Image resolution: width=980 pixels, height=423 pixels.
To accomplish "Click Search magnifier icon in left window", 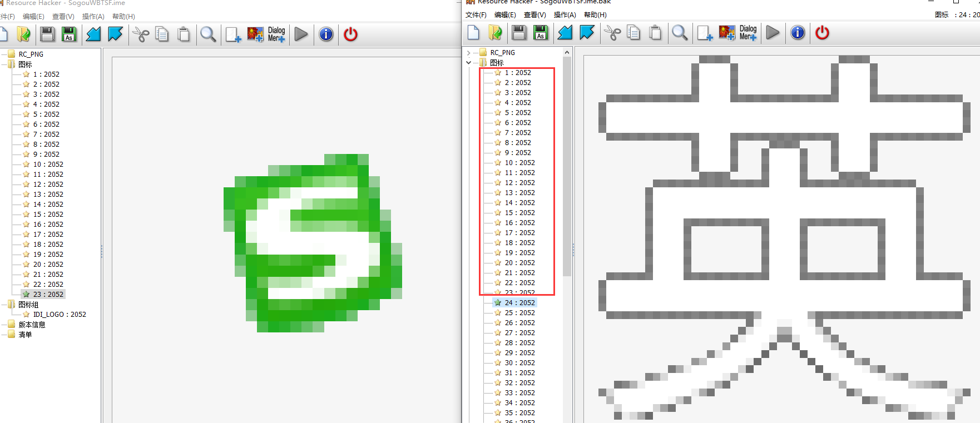I will pyautogui.click(x=208, y=34).
